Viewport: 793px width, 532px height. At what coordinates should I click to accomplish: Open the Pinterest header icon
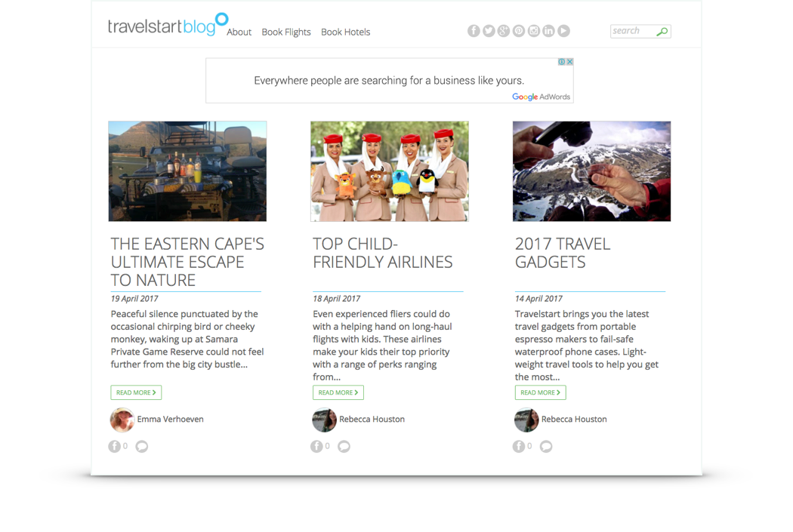pyautogui.click(x=519, y=32)
